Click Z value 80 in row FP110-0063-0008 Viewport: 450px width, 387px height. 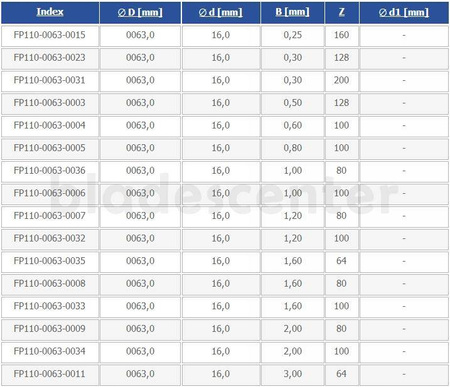click(341, 283)
